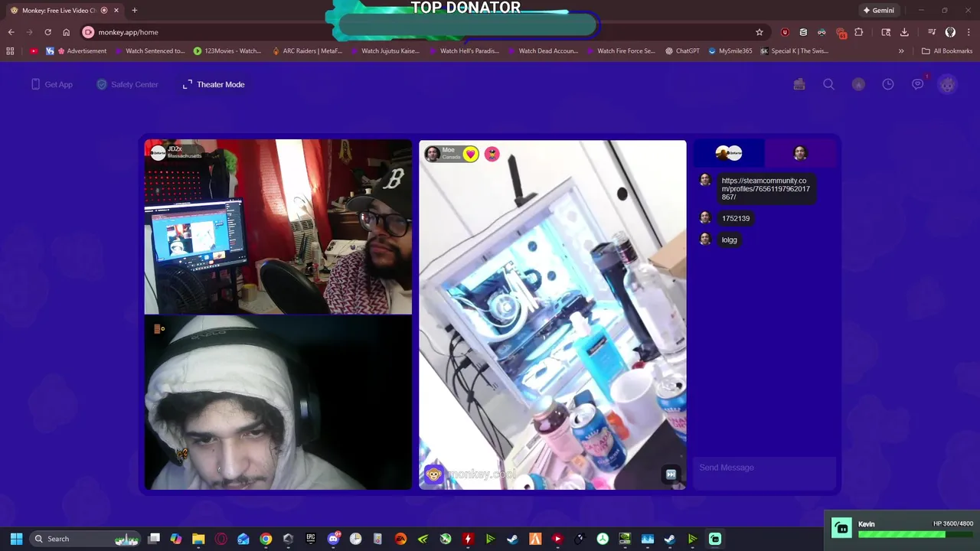Click the free gift store icon
Image resolution: width=980 pixels, height=551 pixels.
coord(799,84)
